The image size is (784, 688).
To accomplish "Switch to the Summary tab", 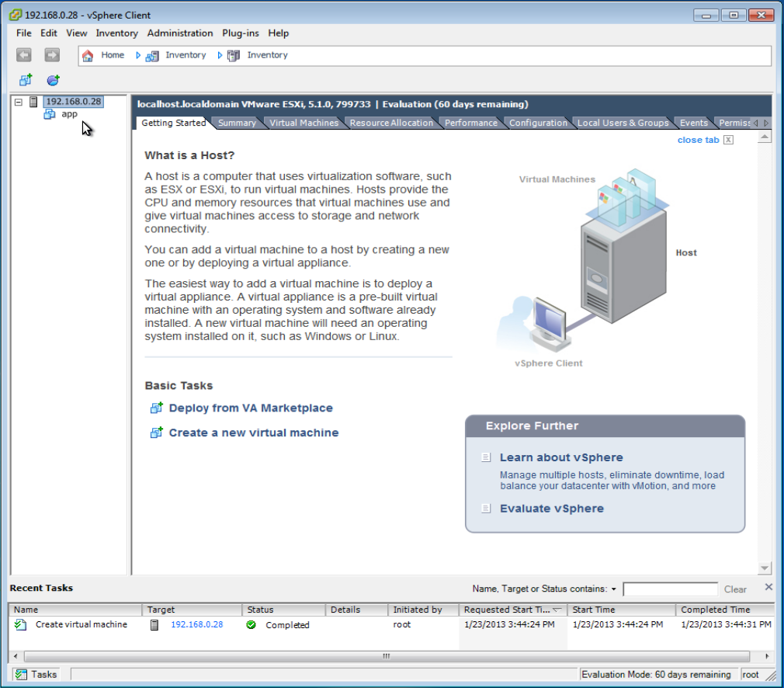I will [237, 123].
